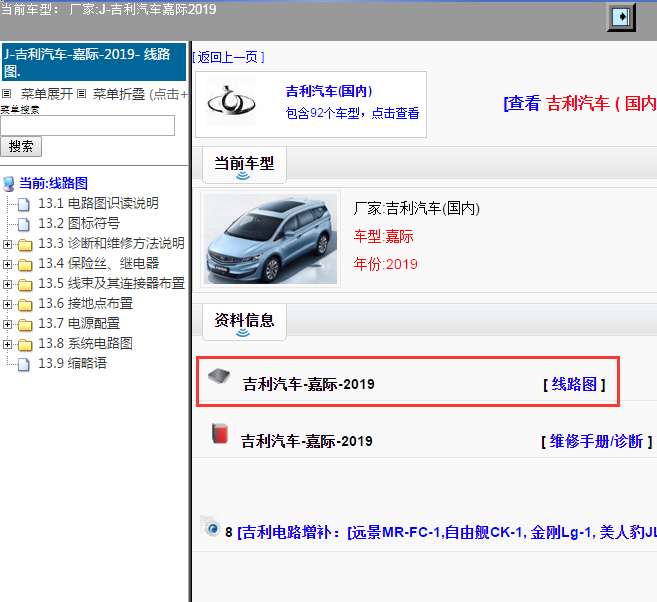
Task: Click 吉利汽车-嘉际-2019 title in 维修手册 row
Action: 307,441
